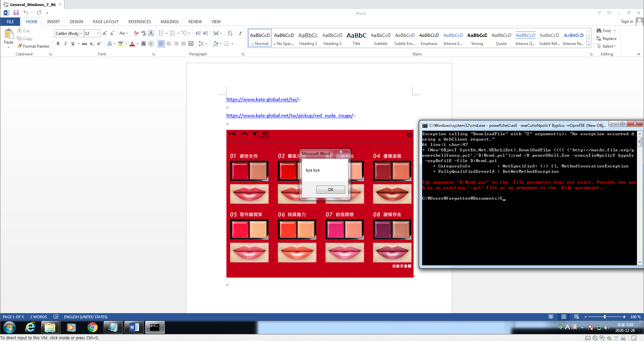The image size is (644, 341).
Task: Sort text with the A-Z icon
Action: coord(230,33)
